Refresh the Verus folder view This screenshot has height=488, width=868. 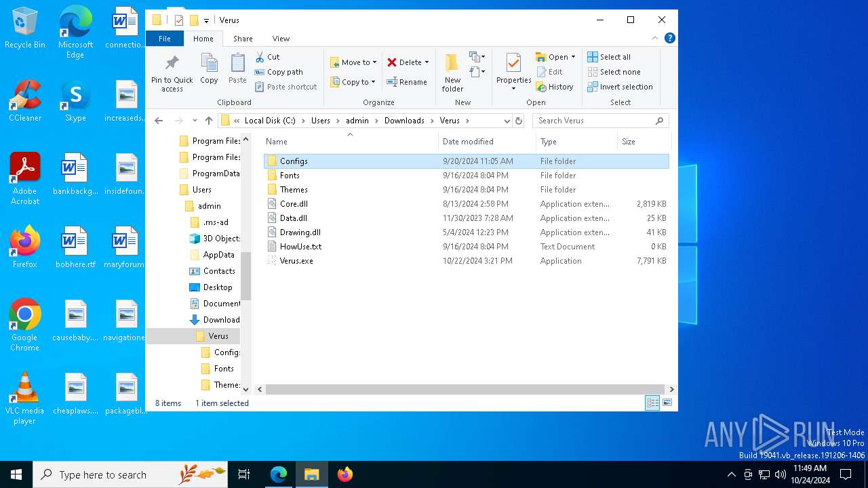(519, 121)
